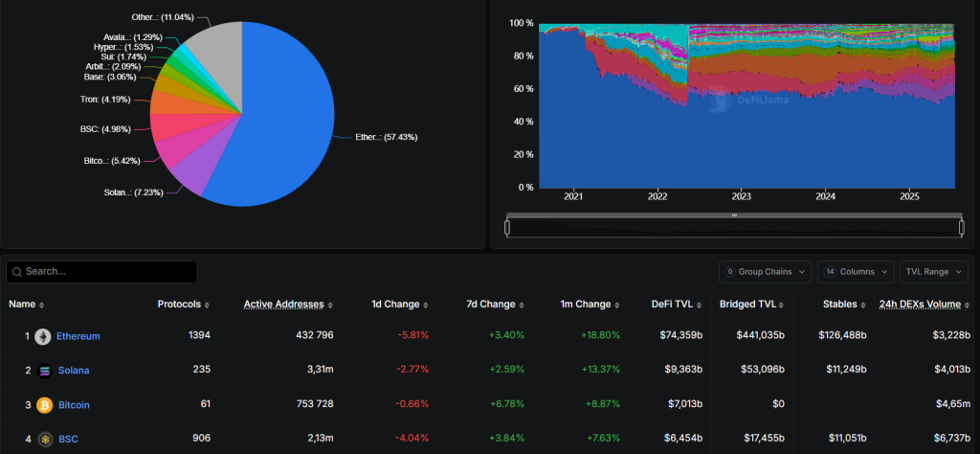Click the sort arrows beside 1d Change
Image resolution: width=980 pixels, height=454 pixels.
coord(426,305)
